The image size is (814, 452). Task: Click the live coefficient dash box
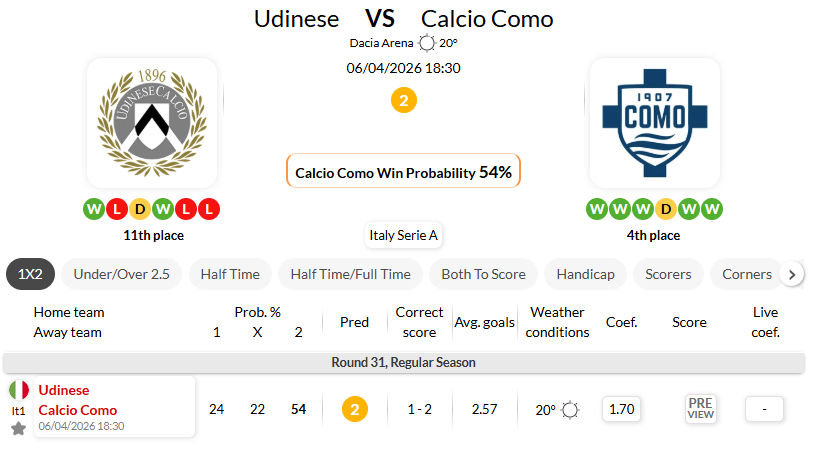coord(764,408)
